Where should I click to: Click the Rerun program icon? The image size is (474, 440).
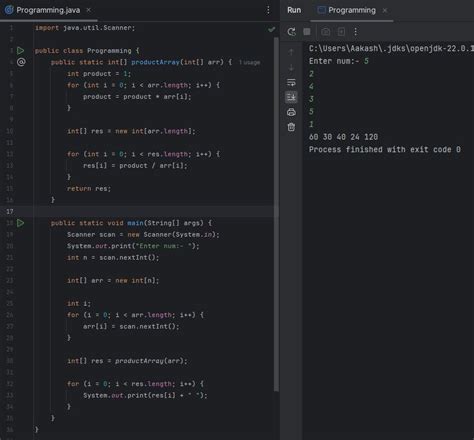291,32
